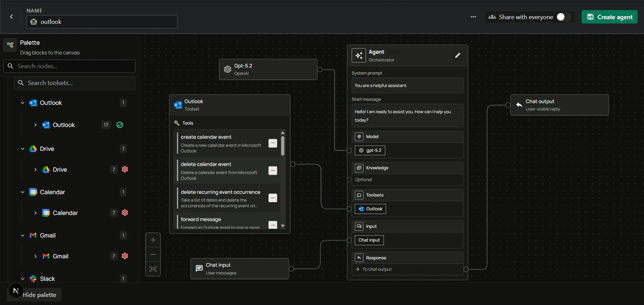Image resolution: width=644 pixels, height=305 pixels.
Task: Click the agent name field containing outlook
Action: point(102,21)
